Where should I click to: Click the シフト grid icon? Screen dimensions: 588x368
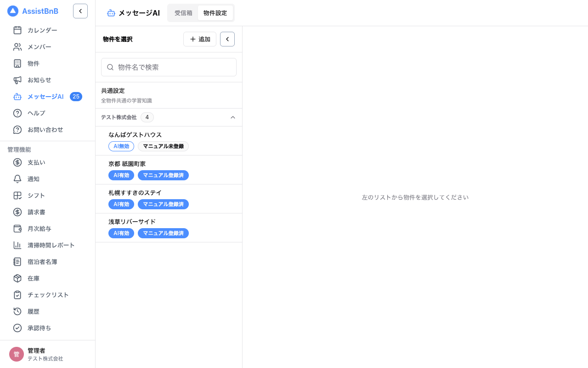click(17, 195)
